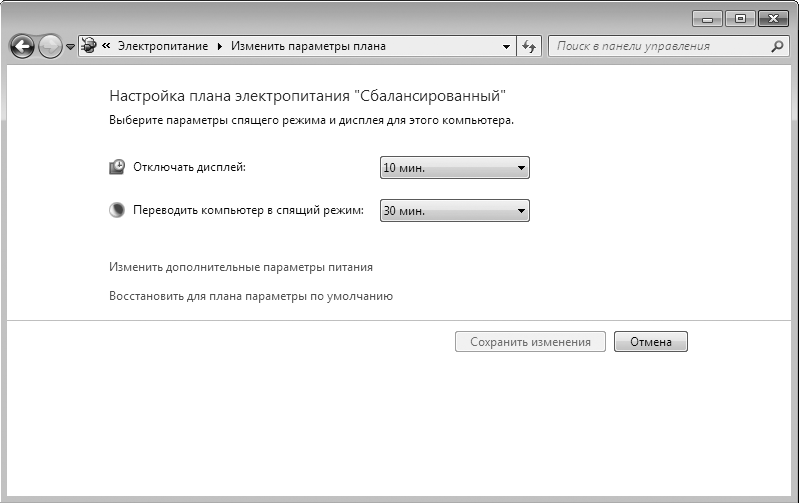Click the Отмена button
This screenshot has height=503, width=799.
(651, 341)
